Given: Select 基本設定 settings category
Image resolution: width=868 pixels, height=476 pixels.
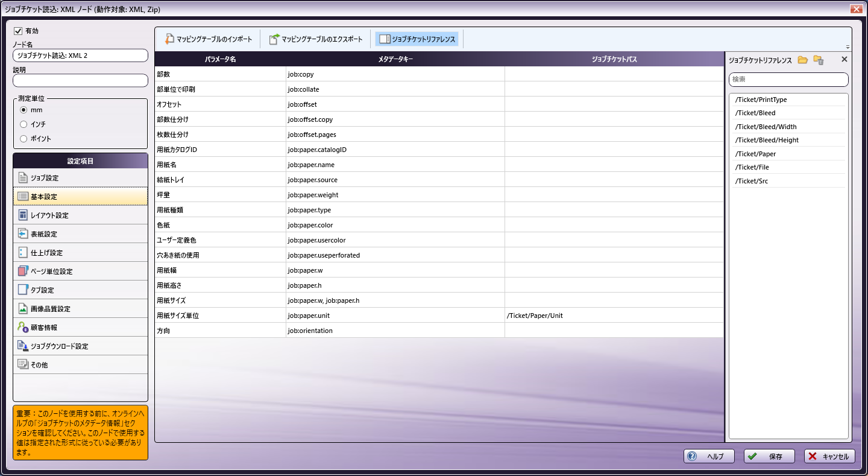Looking at the screenshot, I should coord(80,197).
